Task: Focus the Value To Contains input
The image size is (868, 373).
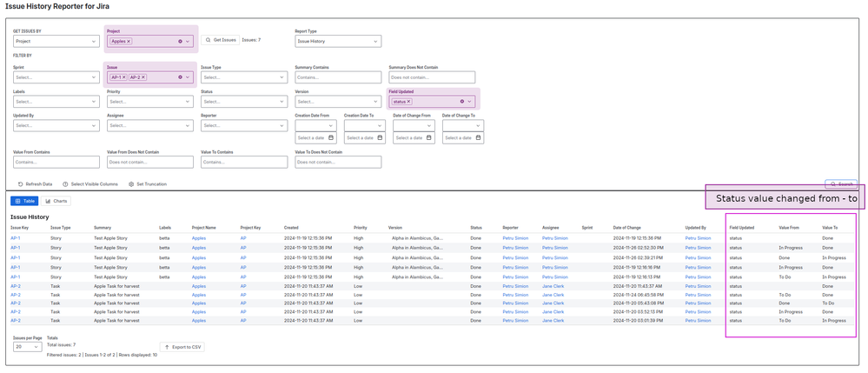Action: point(244,162)
